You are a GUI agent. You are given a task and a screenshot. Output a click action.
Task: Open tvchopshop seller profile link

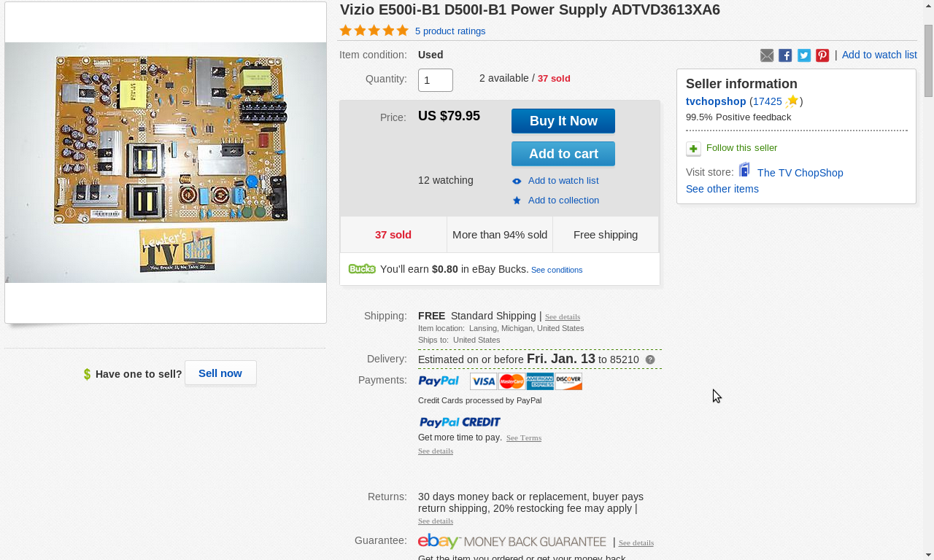click(716, 101)
